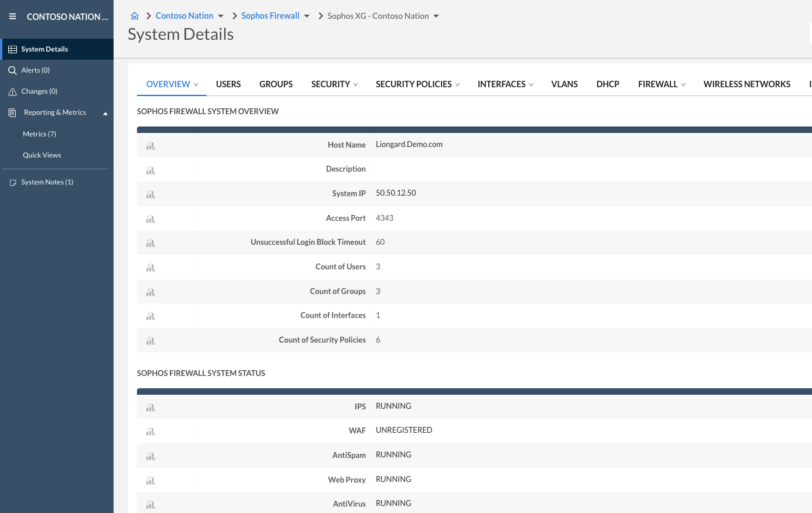
Task: Expand the SECURITY tab dropdown
Action: coord(356,85)
